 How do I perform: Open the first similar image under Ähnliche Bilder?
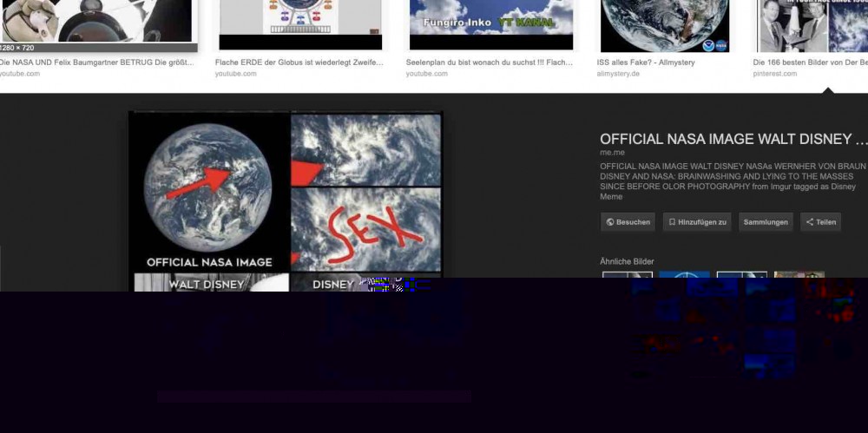point(628,276)
